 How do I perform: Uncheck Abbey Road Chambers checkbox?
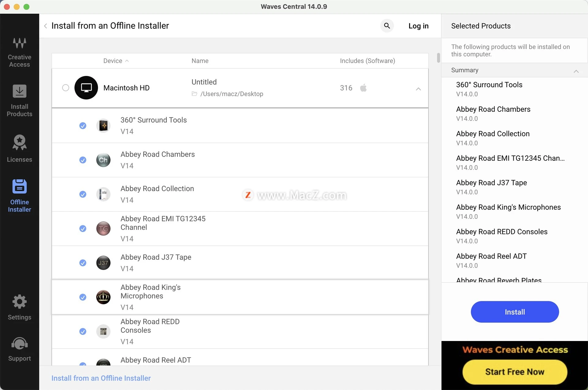pos(83,160)
